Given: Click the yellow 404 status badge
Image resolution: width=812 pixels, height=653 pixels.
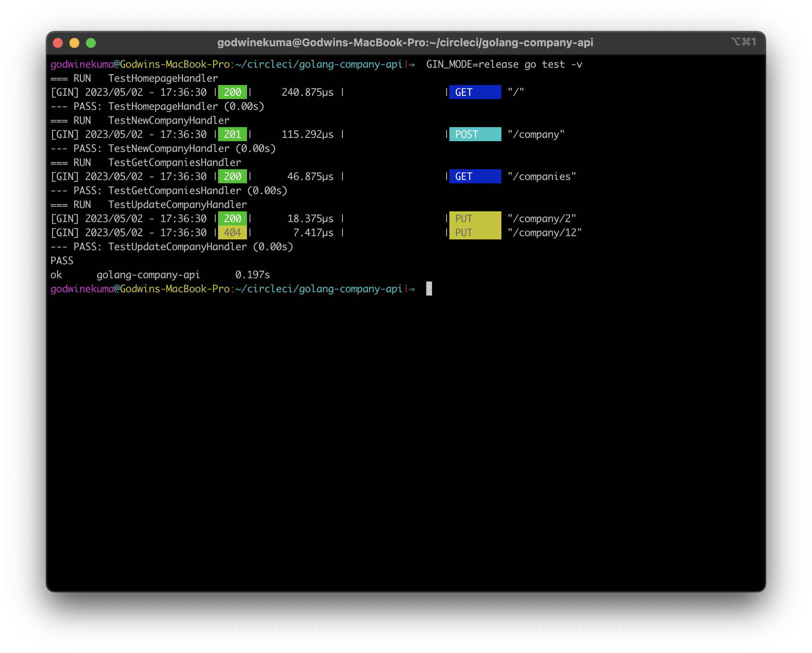Looking at the screenshot, I should coord(232,232).
